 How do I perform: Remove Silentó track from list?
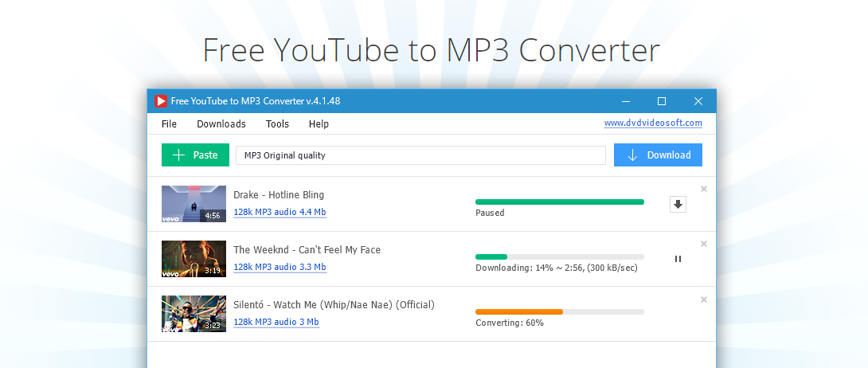point(704,299)
